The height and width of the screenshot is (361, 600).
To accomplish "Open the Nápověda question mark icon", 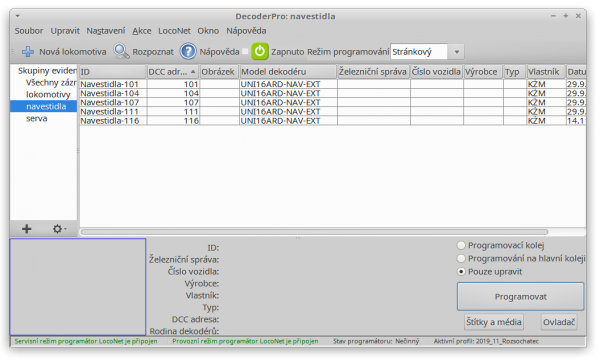I will 188,51.
